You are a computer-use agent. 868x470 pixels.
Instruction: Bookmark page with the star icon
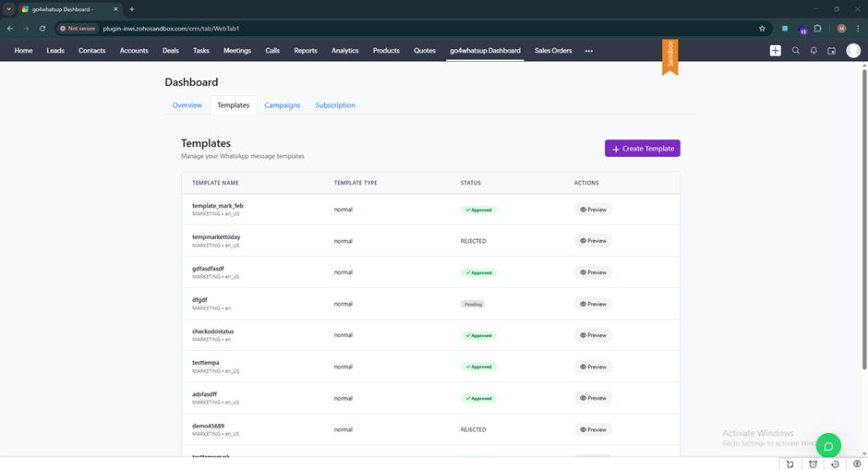tap(762, 29)
